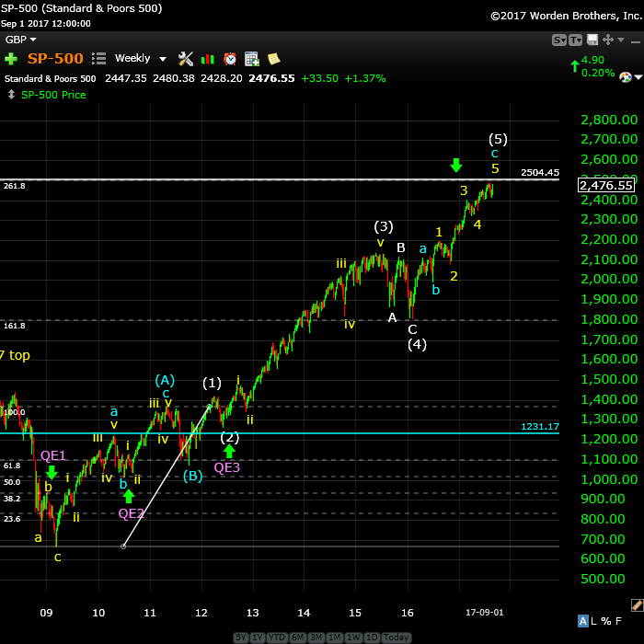This screenshot has width=644, height=644.
Task: Click the floppy disk save icon
Action: (x=592, y=40)
